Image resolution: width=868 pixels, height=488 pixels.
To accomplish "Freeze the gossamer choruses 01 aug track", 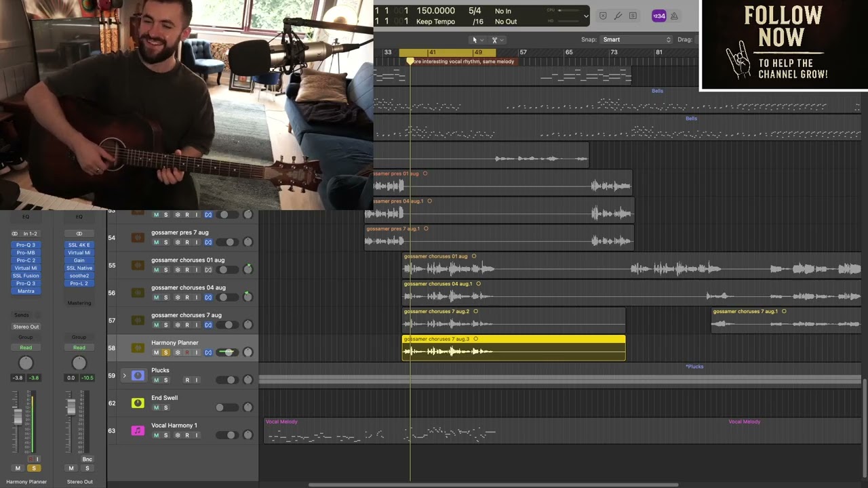I will [178, 270].
